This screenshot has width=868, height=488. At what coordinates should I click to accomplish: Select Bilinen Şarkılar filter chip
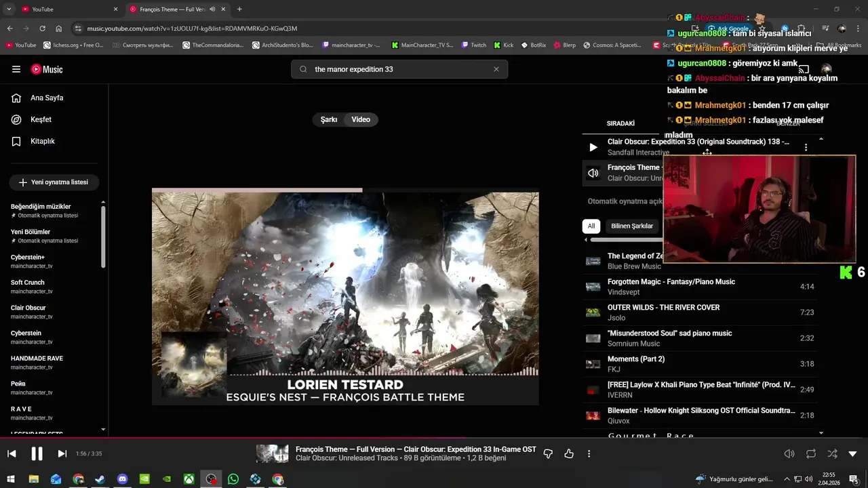click(632, 226)
